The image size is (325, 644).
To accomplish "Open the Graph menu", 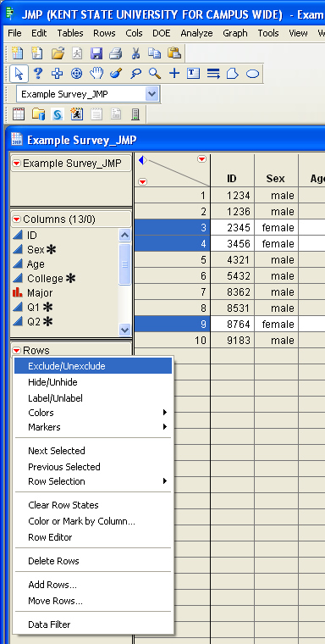I will click(x=235, y=33).
